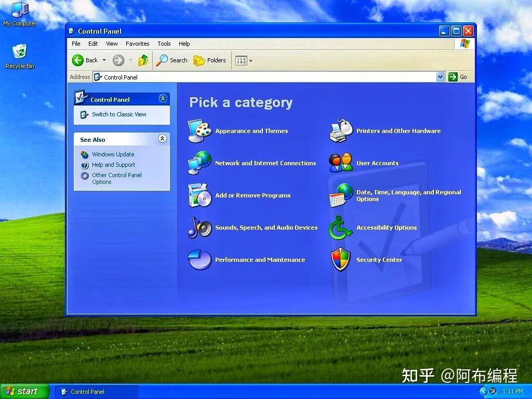
Task: Toggle the Folders pane toolbar button
Action: [x=210, y=60]
